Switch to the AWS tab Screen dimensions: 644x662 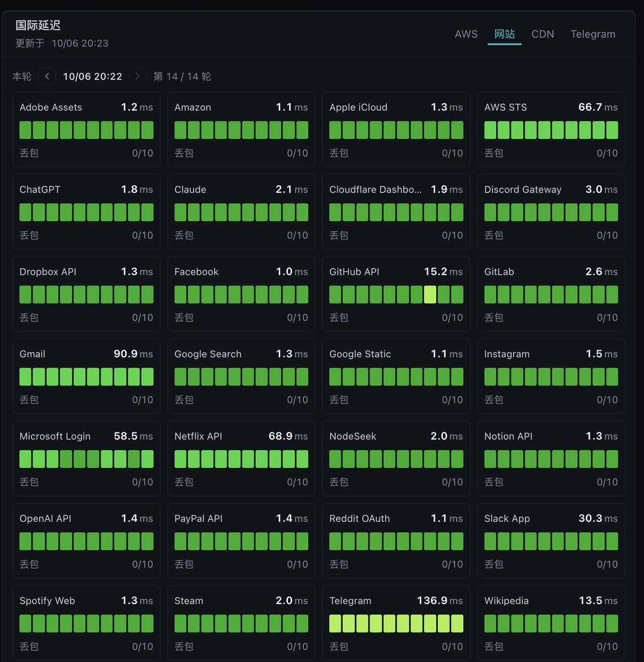pos(466,34)
